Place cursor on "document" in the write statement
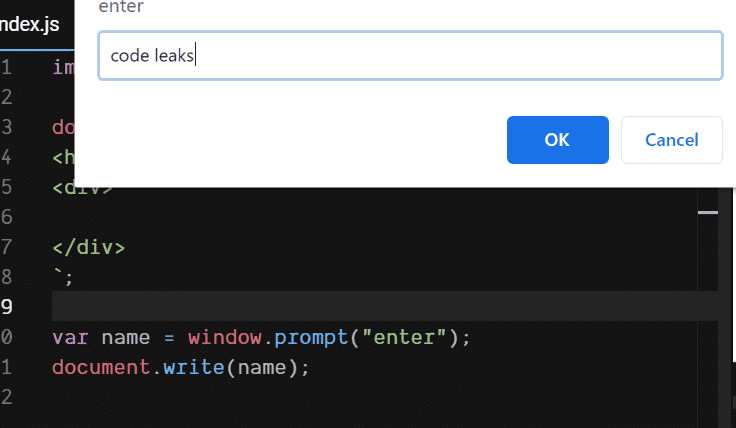 (101, 367)
